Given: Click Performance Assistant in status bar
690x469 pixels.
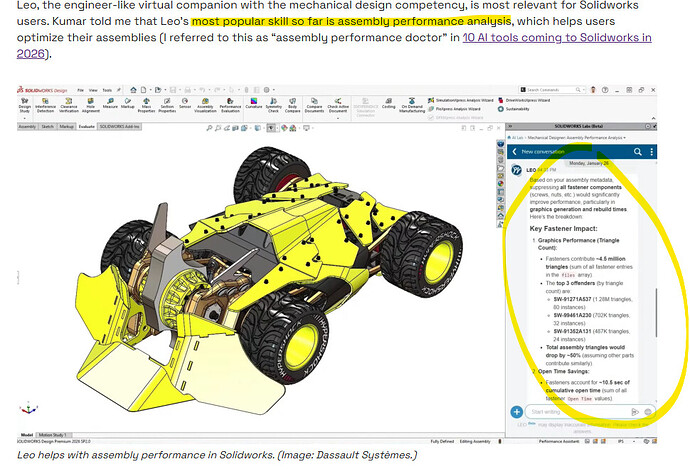Looking at the screenshot, I should point(558,441).
